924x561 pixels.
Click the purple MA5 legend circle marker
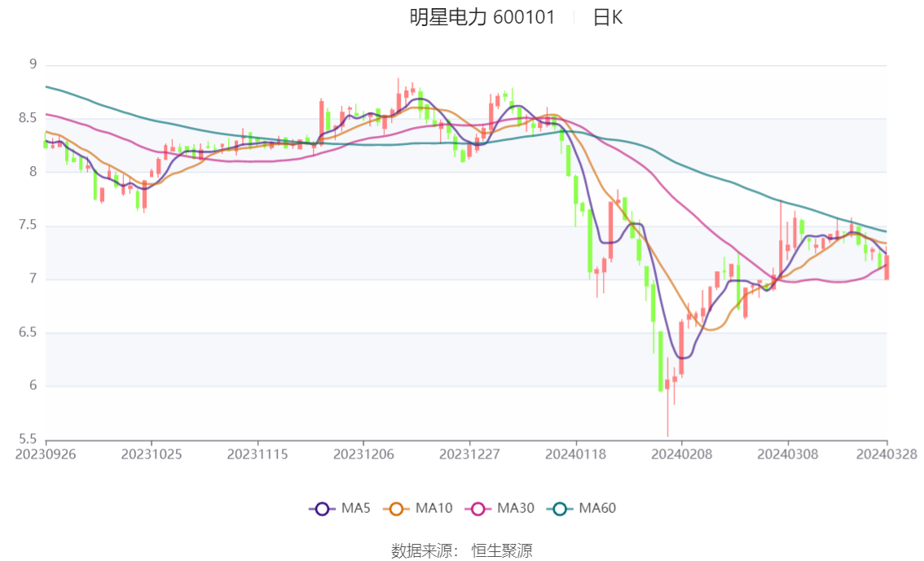322,509
